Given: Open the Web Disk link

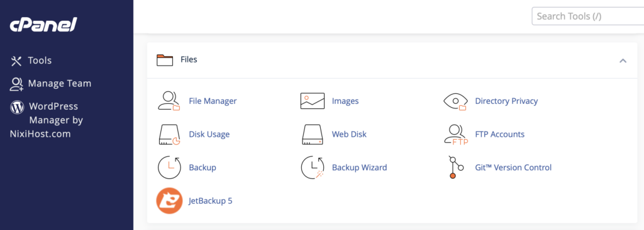Looking at the screenshot, I should tap(349, 134).
